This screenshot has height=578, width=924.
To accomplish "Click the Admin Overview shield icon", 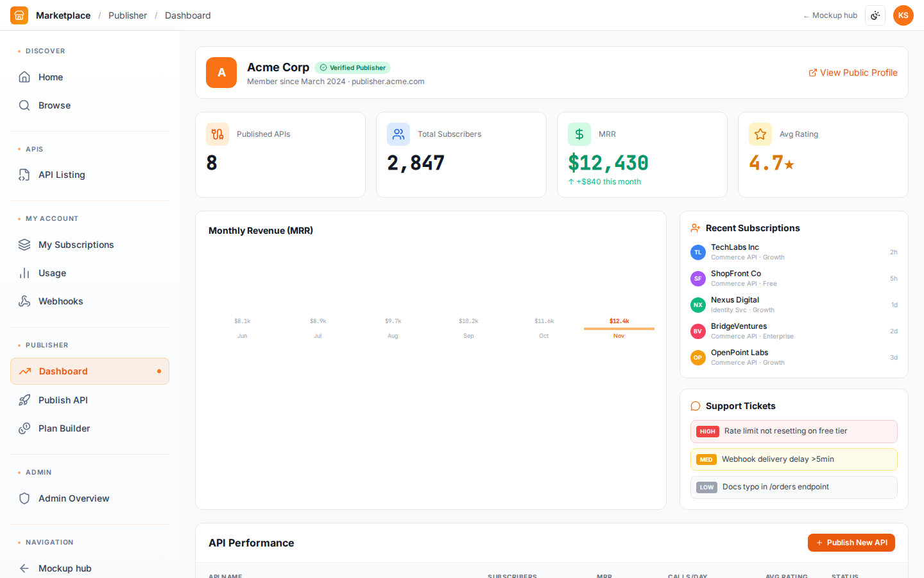I will click(x=24, y=498).
